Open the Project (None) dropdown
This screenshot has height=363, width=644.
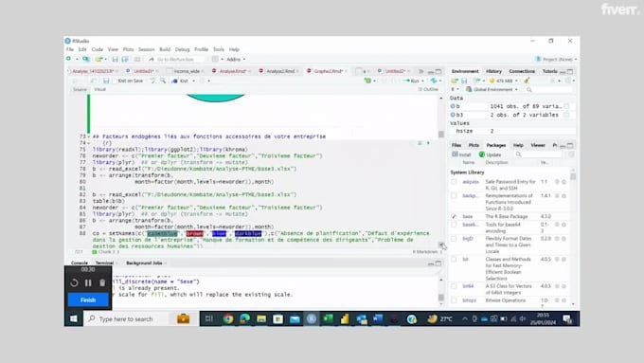click(x=557, y=59)
